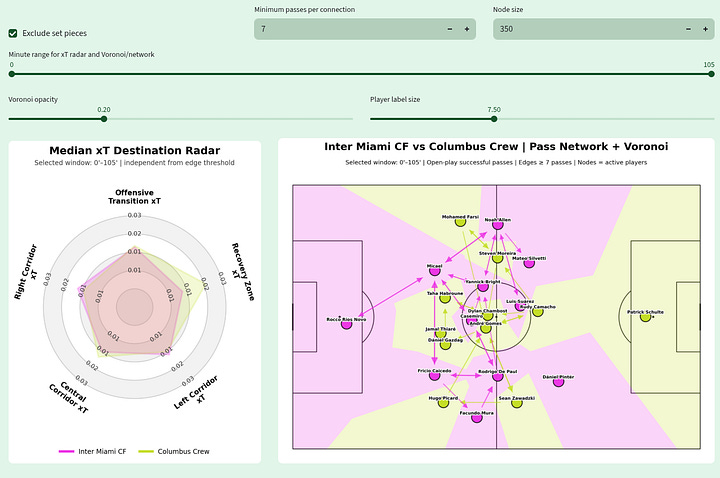Click the Player label size slider handle
The image size is (720, 478).
[x=494, y=119]
